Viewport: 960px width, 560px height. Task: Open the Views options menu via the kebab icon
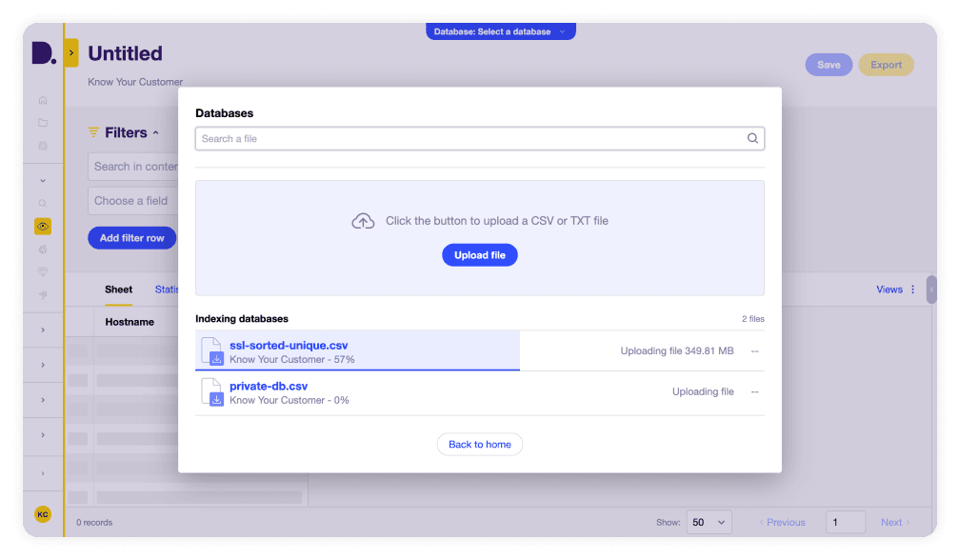click(913, 289)
